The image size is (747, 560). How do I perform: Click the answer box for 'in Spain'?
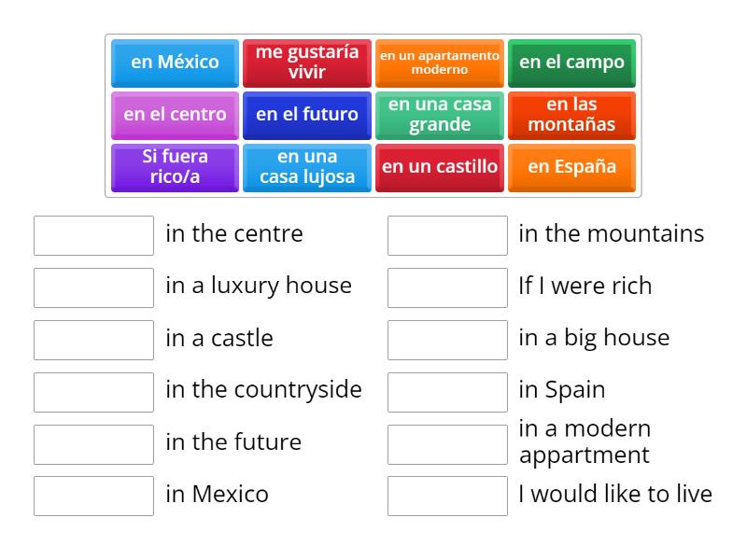coord(447,392)
